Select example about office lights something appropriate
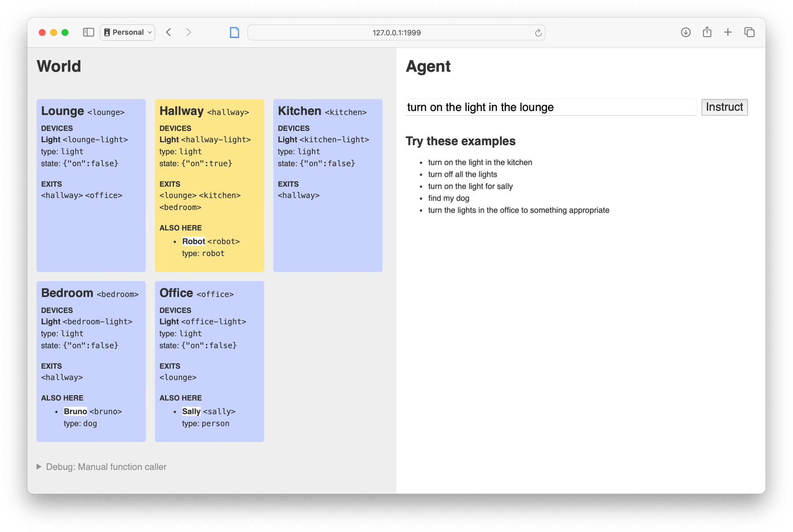 coord(519,210)
